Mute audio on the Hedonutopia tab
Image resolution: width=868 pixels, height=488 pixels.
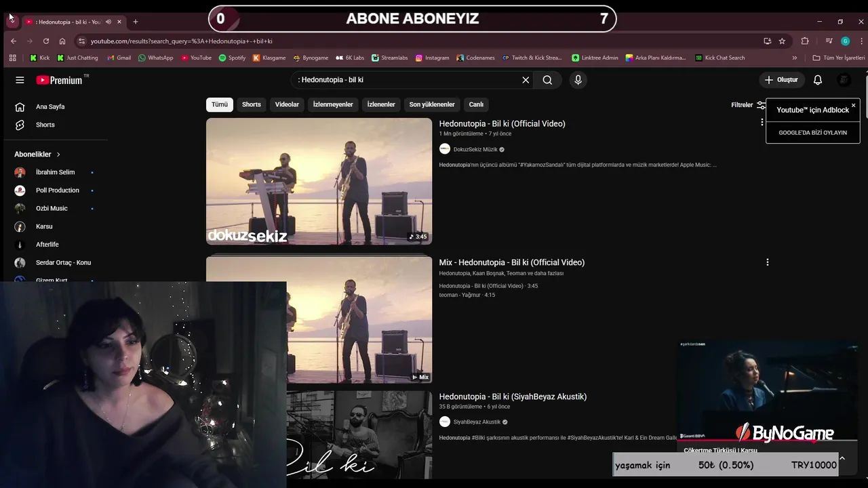click(x=108, y=22)
